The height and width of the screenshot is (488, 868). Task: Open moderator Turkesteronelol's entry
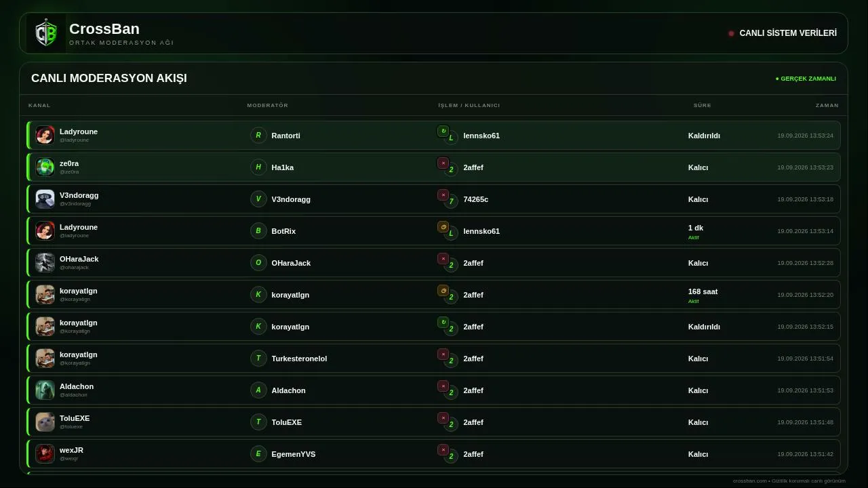point(299,359)
